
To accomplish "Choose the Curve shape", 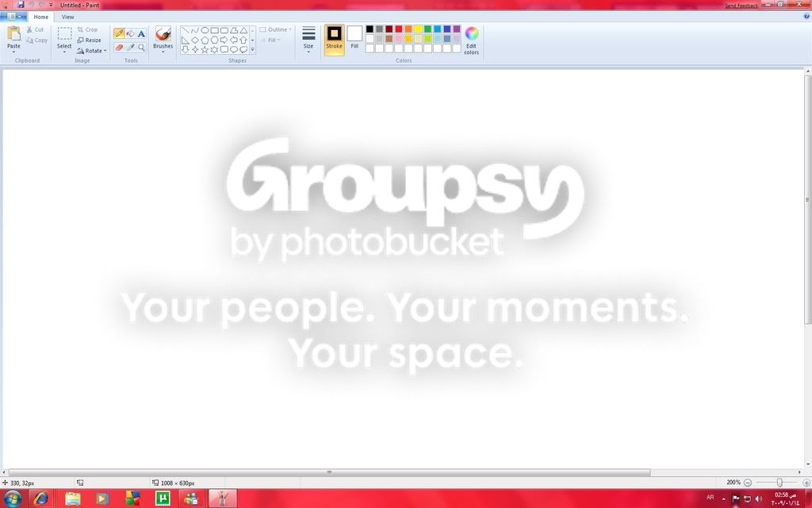I will 195,31.
